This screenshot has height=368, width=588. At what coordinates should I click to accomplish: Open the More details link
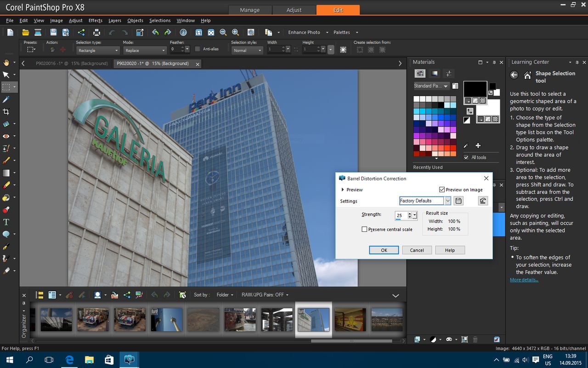tap(524, 280)
